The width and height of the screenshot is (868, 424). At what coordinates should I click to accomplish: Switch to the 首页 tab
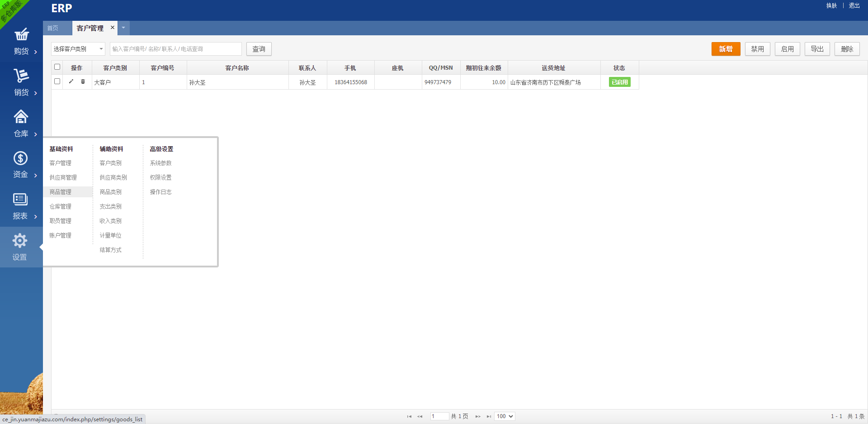point(53,28)
